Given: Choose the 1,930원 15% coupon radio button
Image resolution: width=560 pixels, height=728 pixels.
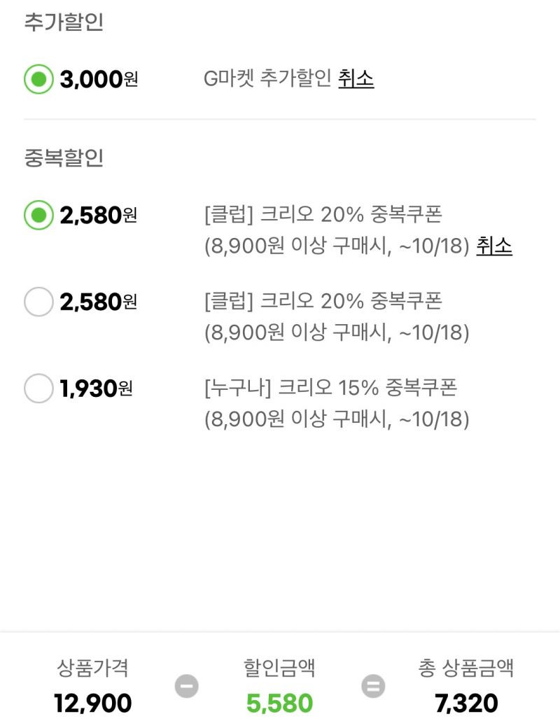Looking at the screenshot, I should [x=38, y=388].
